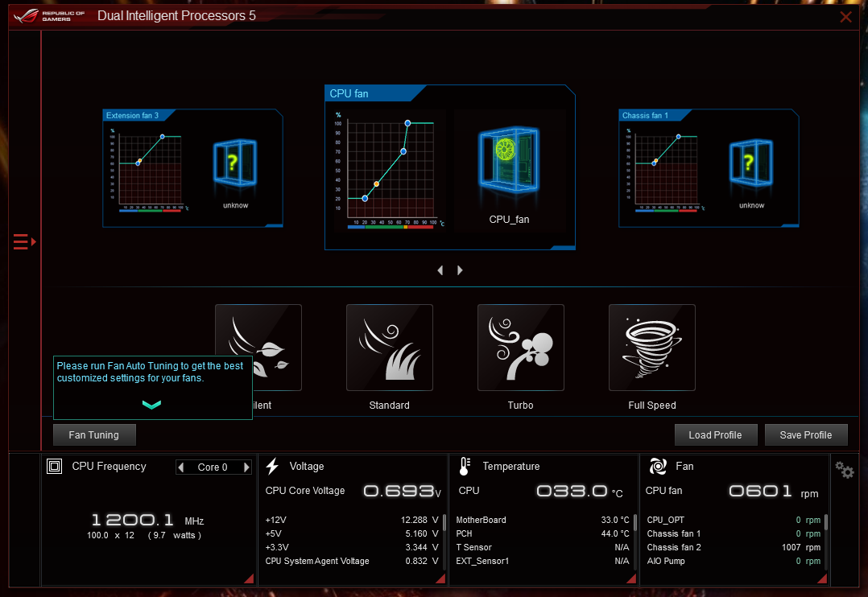Click the +12V voltage row

[352, 520]
